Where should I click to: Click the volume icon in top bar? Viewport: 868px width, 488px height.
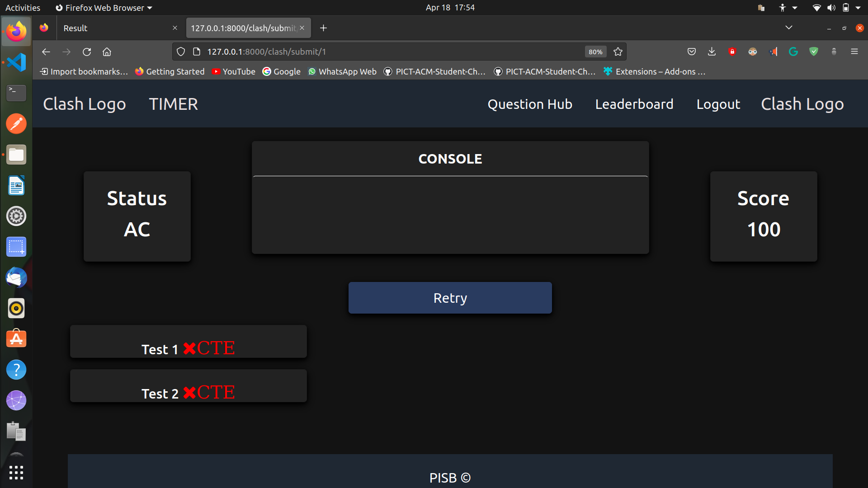coord(831,8)
